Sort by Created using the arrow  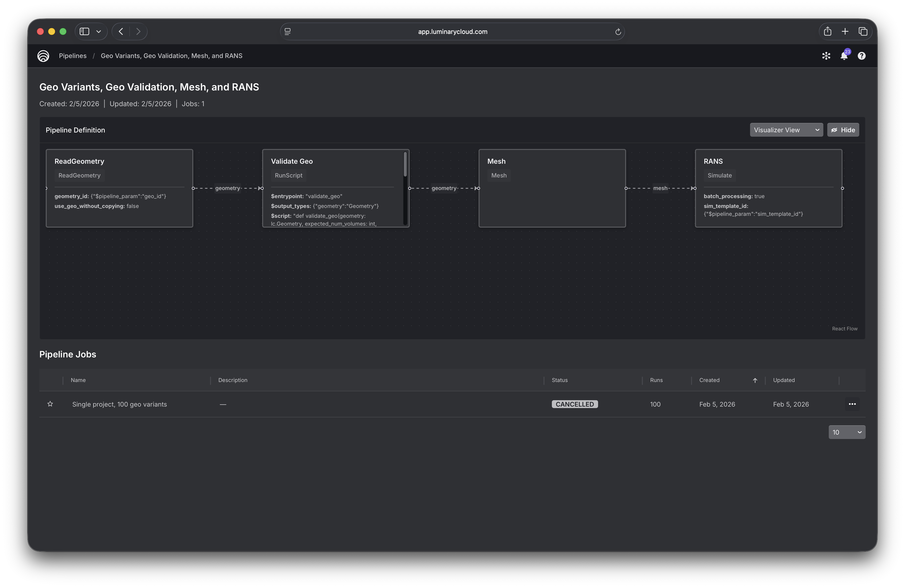tap(755, 380)
